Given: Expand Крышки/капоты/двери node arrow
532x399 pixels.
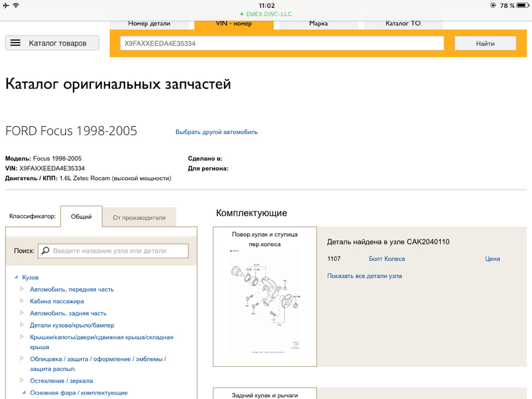Looking at the screenshot, I should click(22, 336).
